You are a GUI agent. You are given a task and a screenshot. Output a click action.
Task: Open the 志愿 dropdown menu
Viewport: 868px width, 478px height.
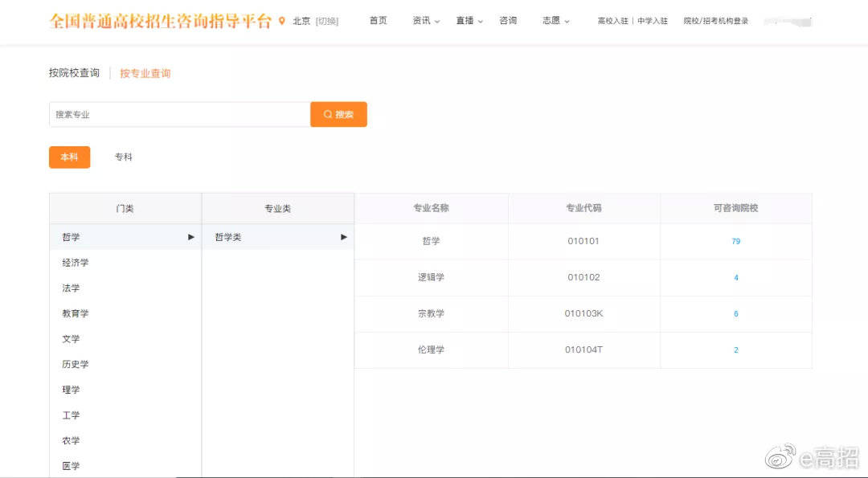click(555, 20)
